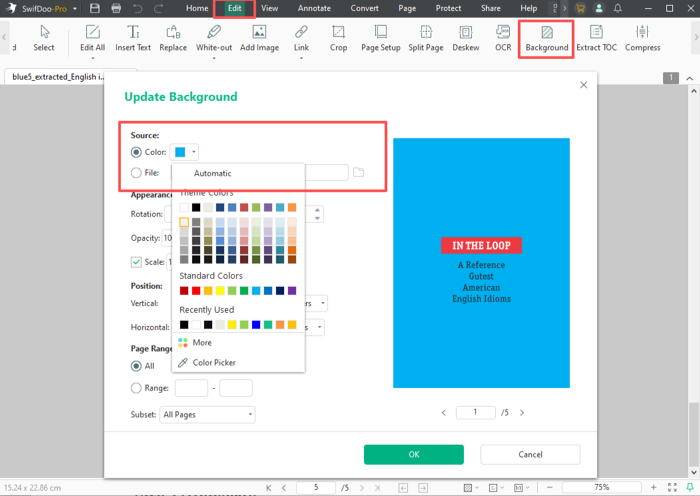The width and height of the screenshot is (700, 496).
Task: Browse for file with folder icon
Action: pos(359,173)
